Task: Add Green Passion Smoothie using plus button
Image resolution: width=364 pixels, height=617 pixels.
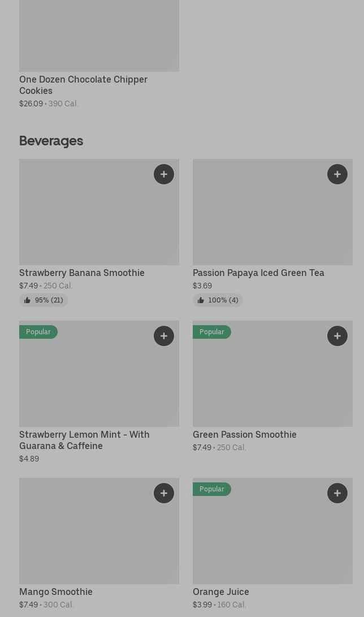Action: point(337,336)
